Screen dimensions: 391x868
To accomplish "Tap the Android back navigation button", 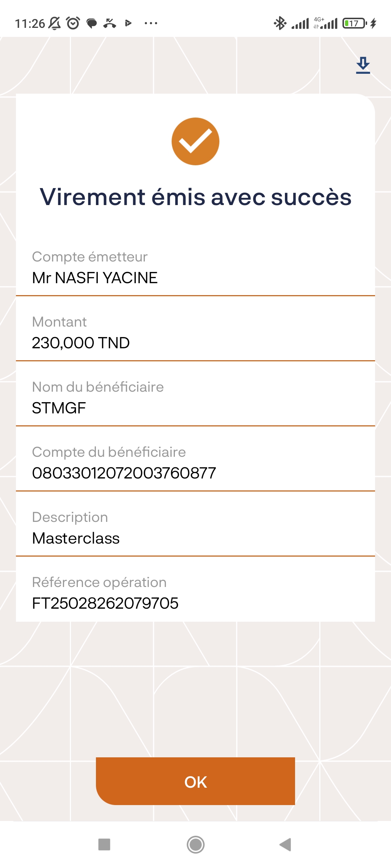I will coord(286,844).
